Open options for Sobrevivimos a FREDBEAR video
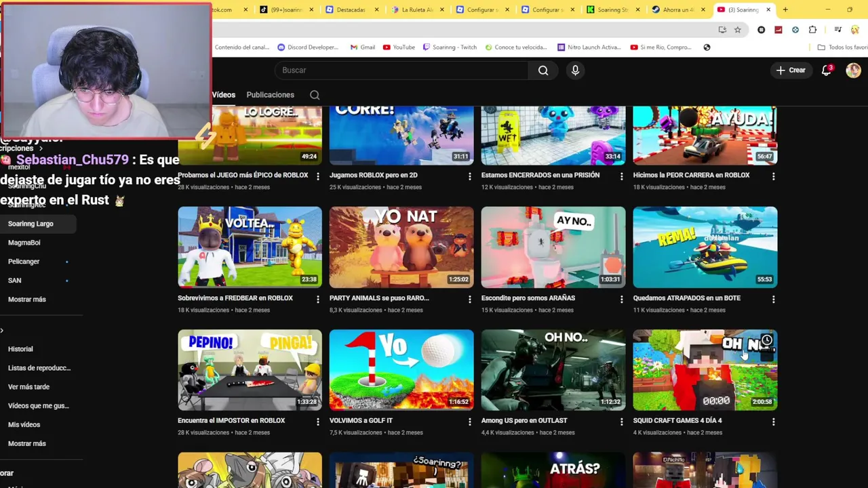Viewport: 868px width, 488px height. click(x=318, y=299)
